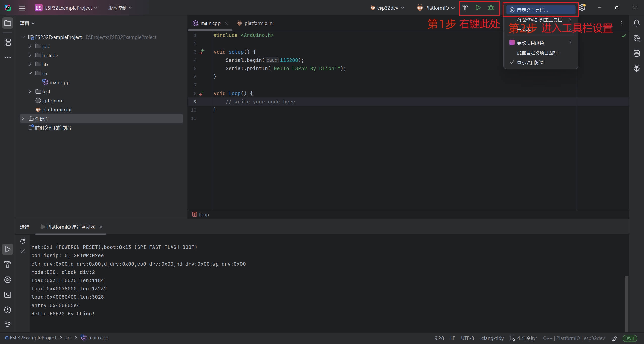
Task: Toggle the 显示项目渐变 checkmark option
Action: (x=530, y=63)
